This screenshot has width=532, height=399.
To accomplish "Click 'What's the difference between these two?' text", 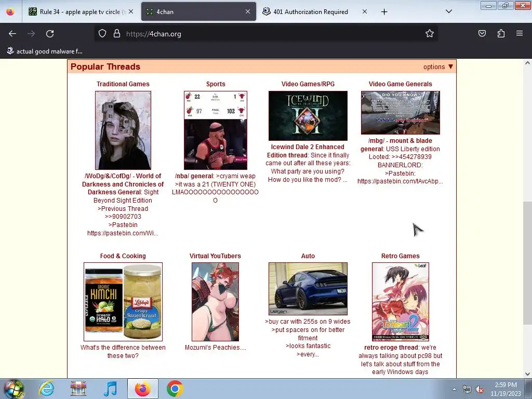I will click(x=123, y=352).
